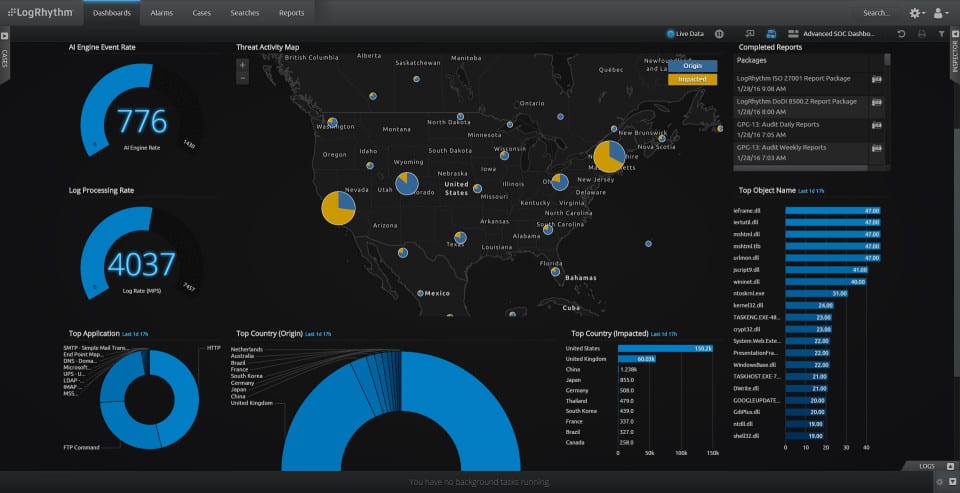Select the shell32.dll bar
Viewport: 960px width, 493px height.
(804, 436)
